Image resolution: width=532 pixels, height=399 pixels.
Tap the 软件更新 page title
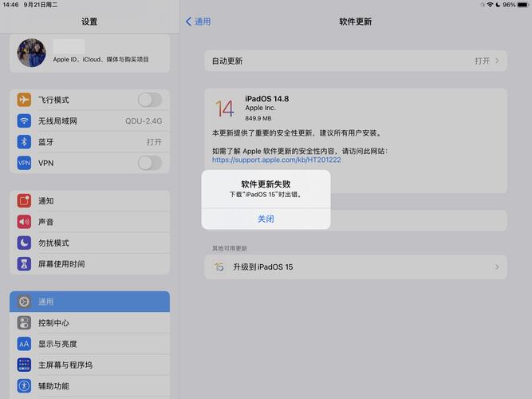coord(355,22)
